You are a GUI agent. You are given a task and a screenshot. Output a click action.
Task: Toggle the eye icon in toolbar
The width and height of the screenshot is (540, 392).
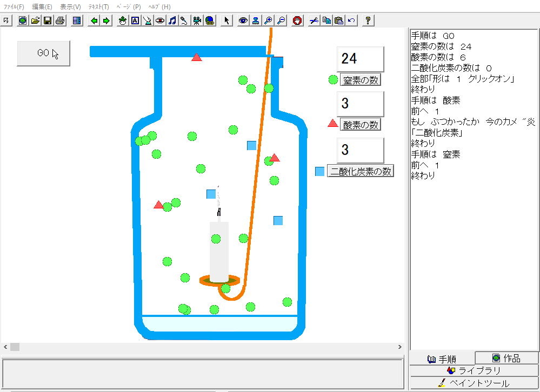243,21
